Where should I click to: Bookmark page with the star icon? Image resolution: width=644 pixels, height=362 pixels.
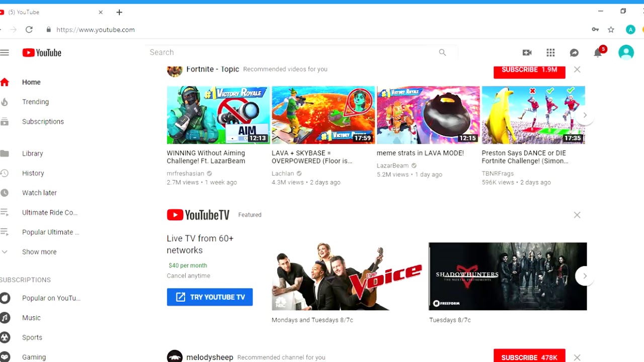[x=611, y=30]
